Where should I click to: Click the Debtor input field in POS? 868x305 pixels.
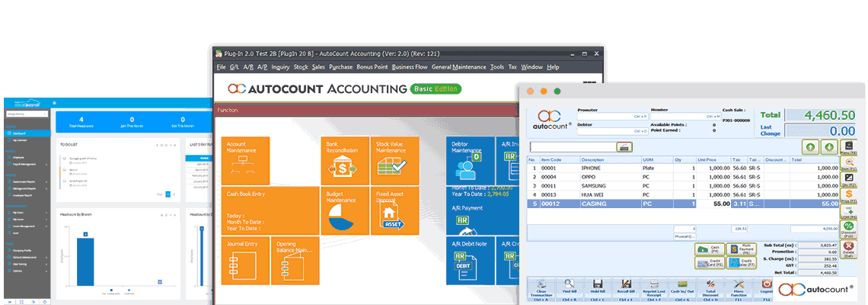[x=613, y=131]
